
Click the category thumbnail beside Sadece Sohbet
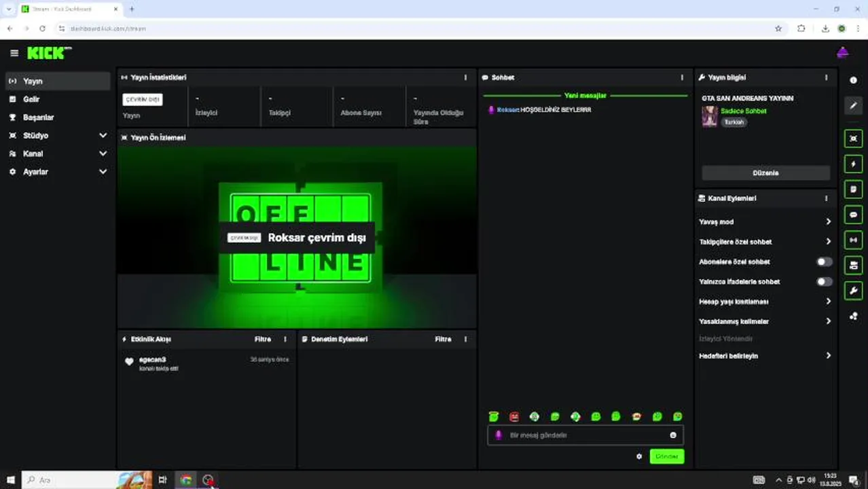tap(710, 116)
